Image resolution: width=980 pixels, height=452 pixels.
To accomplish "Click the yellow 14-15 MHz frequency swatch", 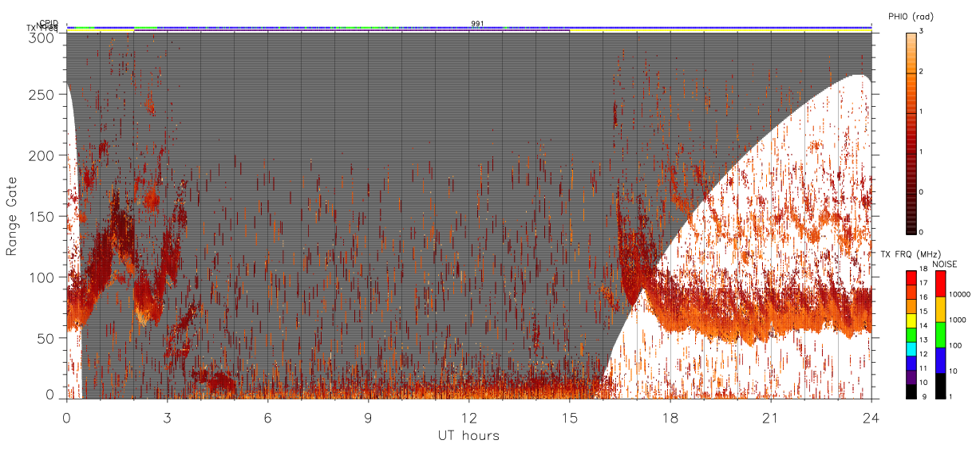I will pyautogui.click(x=911, y=320).
